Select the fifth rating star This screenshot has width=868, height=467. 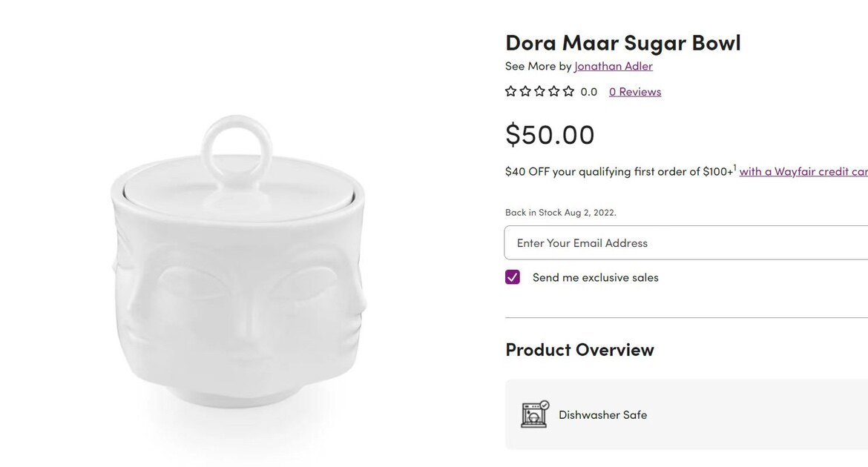pyautogui.click(x=568, y=91)
